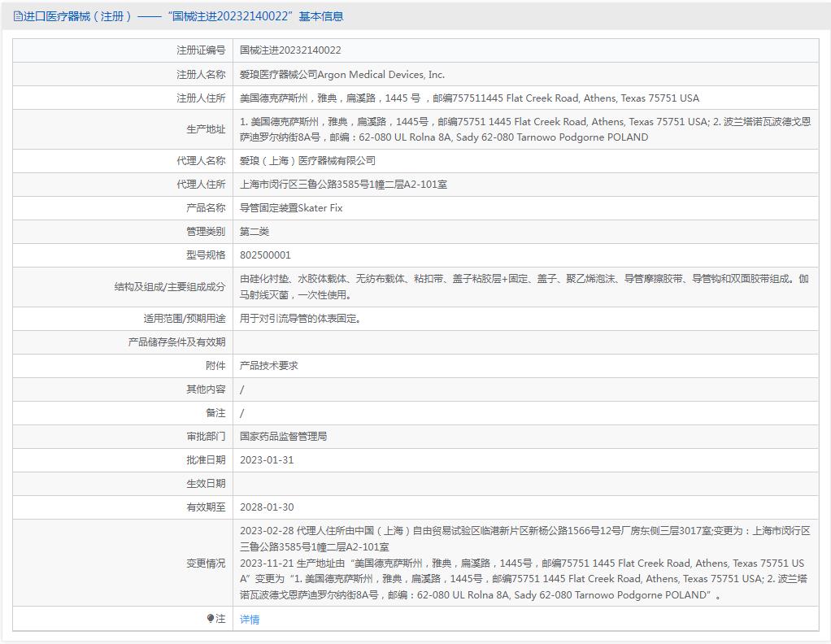Click the 注册证编号 label cell
The width and height of the screenshot is (831, 644).
[123, 50]
